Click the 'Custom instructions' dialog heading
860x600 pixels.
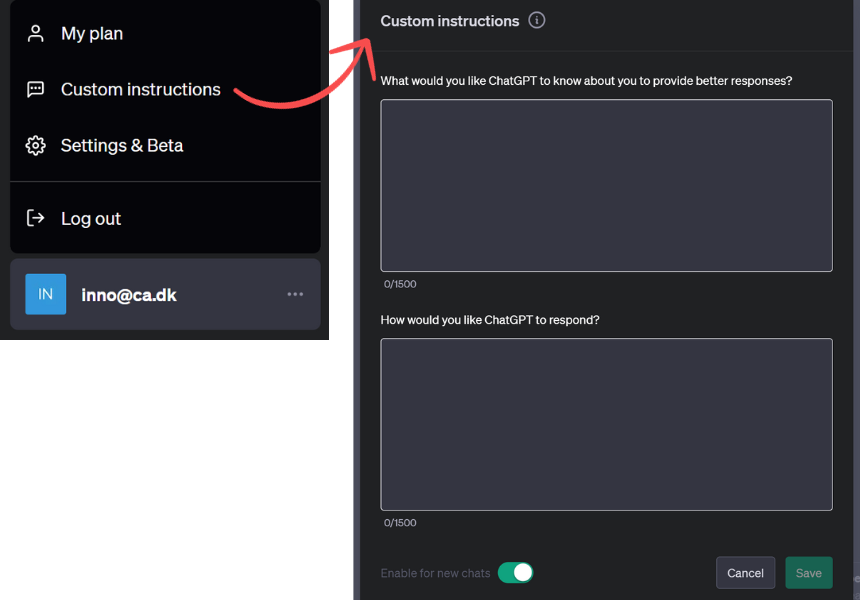pos(450,21)
